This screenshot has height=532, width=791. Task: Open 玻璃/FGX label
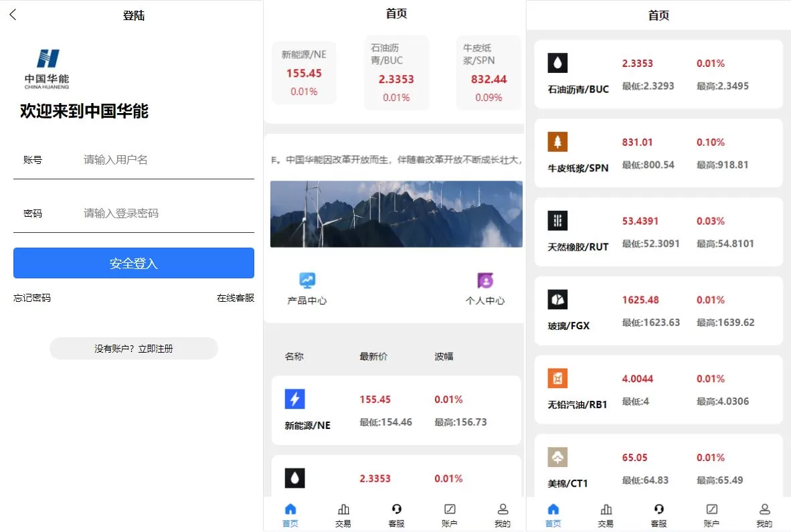pyautogui.click(x=569, y=326)
